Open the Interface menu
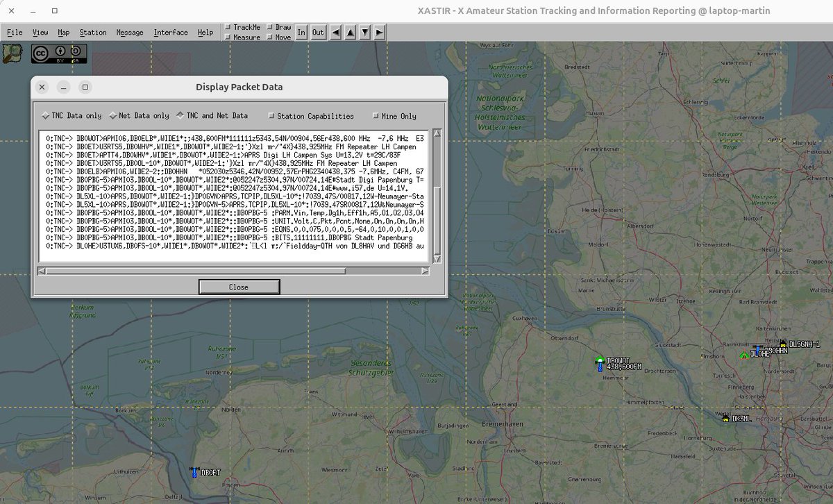This screenshot has height=504, width=833. coord(170,32)
